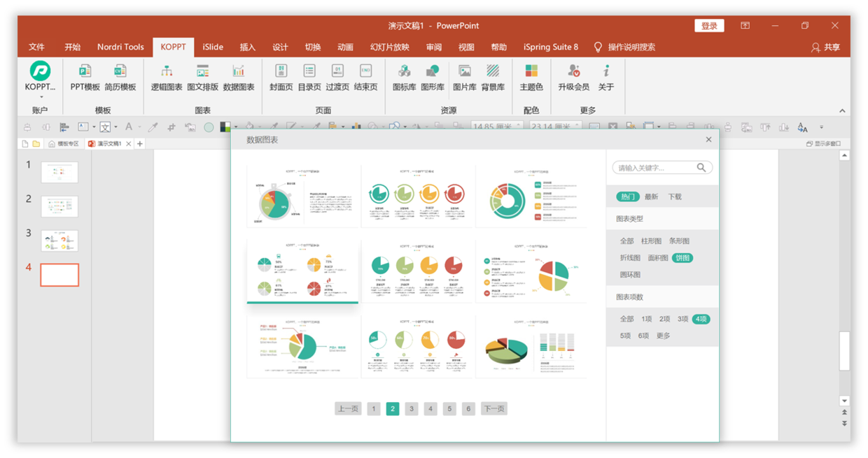Open the 文件 menu
Screen dimensions: 868x458
click(36, 47)
